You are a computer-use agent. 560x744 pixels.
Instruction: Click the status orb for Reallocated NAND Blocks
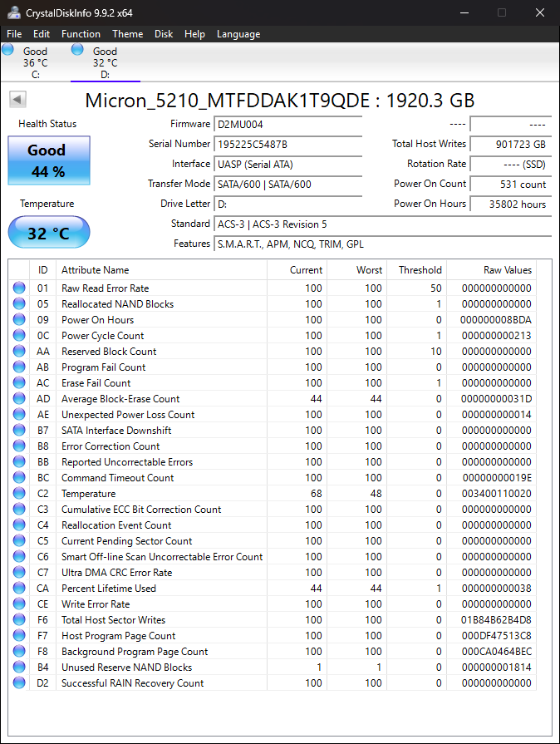point(19,303)
